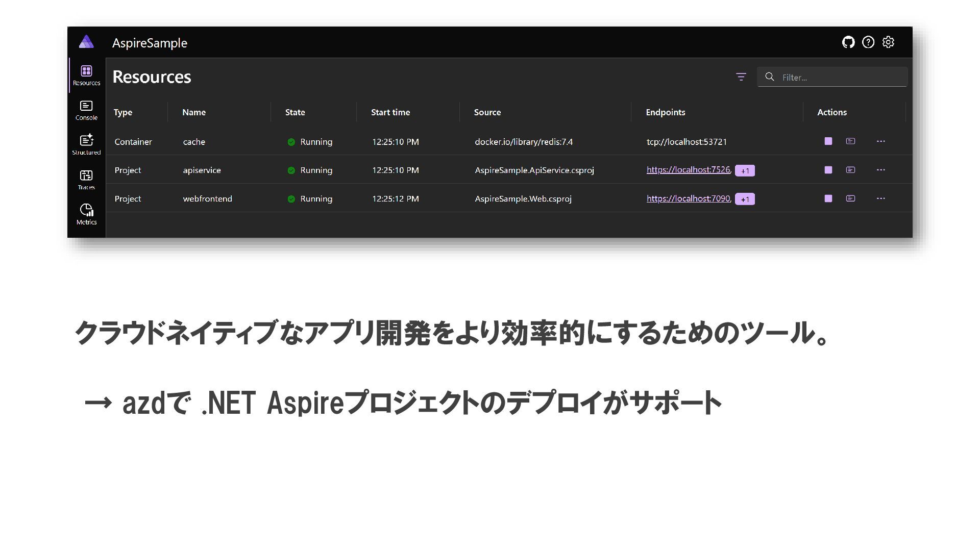Open the GitHub repository icon
Image resolution: width=980 pixels, height=551 pixels.
point(848,42)
